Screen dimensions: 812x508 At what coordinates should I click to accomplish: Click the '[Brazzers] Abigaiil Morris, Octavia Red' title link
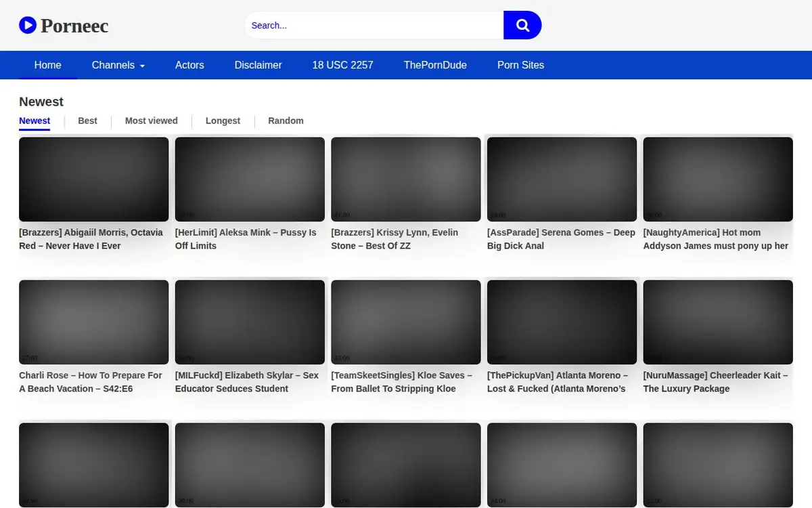coord(91,239)
